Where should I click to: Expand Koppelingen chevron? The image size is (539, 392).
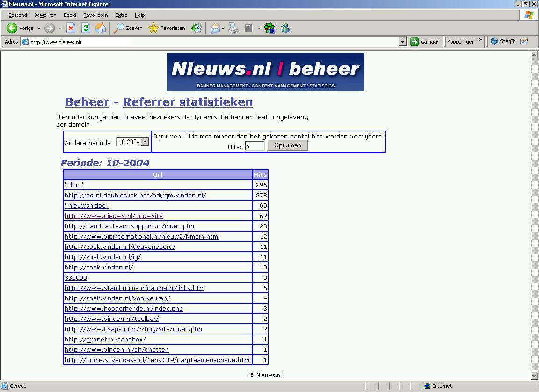click(x=480, y=40)
